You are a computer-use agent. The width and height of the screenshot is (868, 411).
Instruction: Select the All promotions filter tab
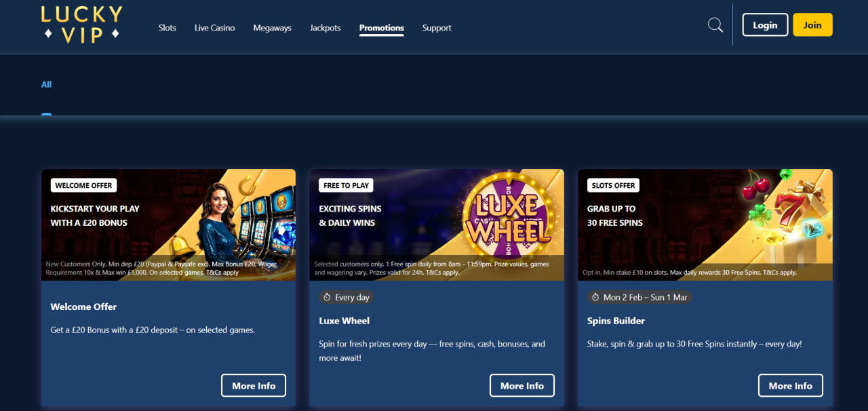coord(46,85)
